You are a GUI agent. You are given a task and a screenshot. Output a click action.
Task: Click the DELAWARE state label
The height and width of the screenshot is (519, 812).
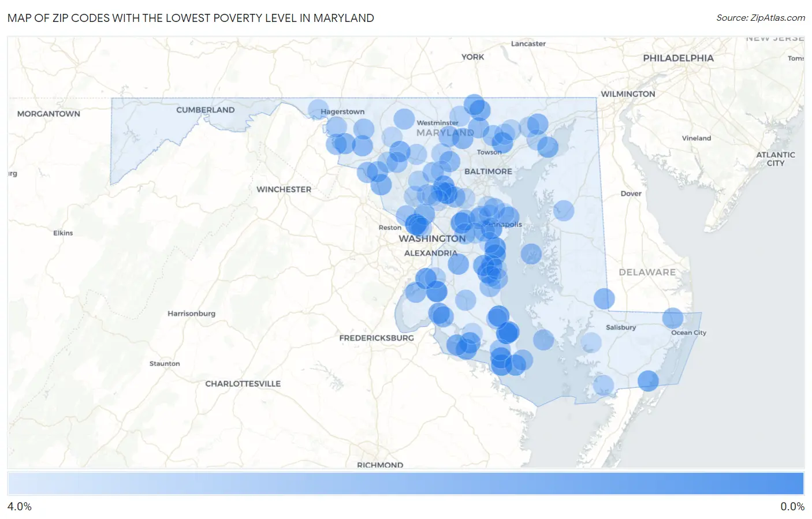pyautogui.click(x=647, y=272)
